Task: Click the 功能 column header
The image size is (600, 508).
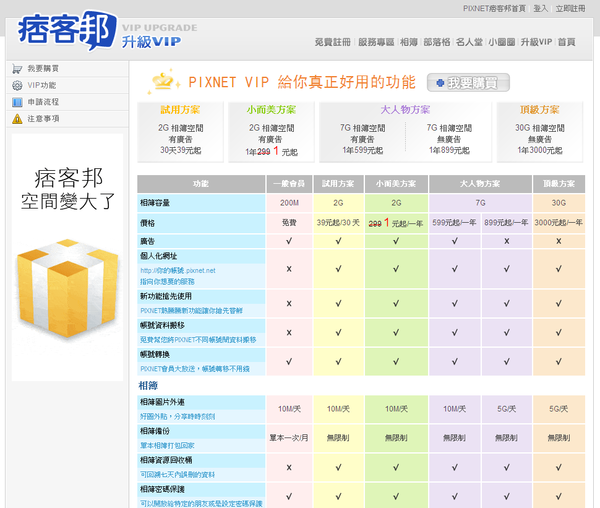Action: click(201, 184)
